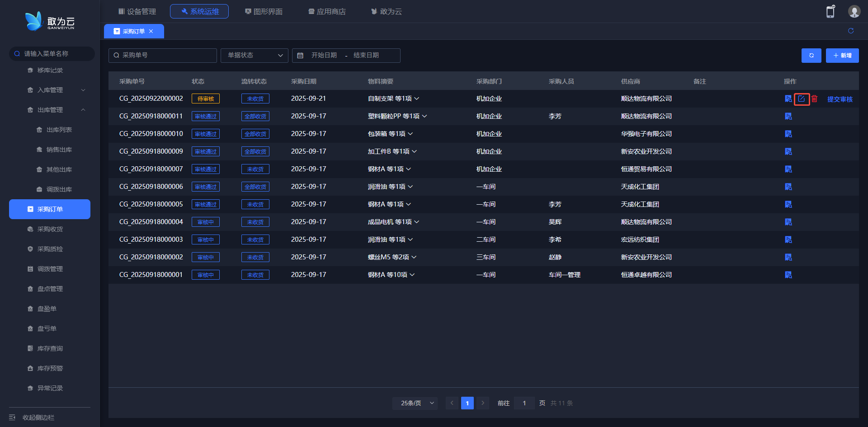Collapse the sidebar via 收起侧边栏
868x427 pixels.
[38, 418]
